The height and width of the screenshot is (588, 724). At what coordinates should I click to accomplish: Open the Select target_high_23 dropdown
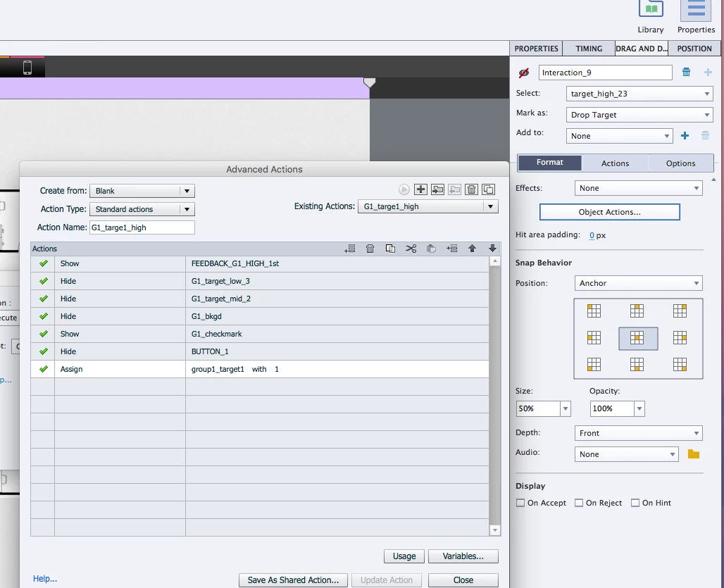point(639,94)
